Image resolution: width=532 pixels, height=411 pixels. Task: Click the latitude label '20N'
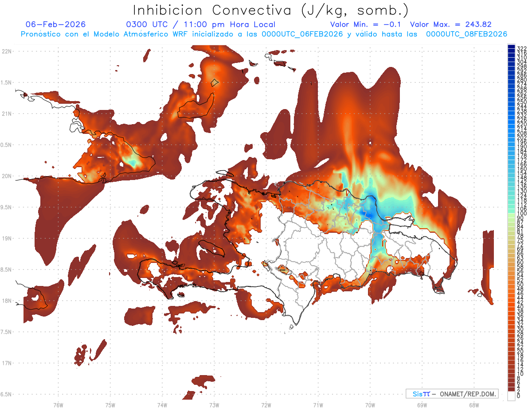coord(7,176)
